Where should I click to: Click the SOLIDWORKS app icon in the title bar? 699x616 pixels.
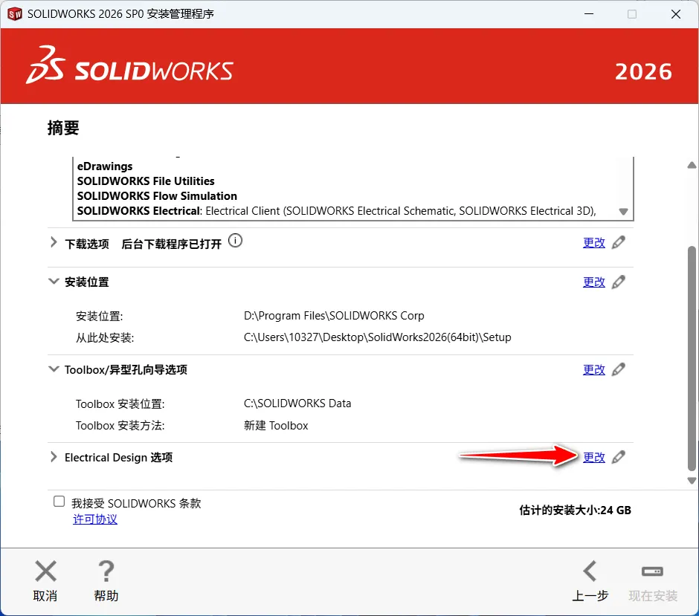pyautogui.click(x=15, y=14)
